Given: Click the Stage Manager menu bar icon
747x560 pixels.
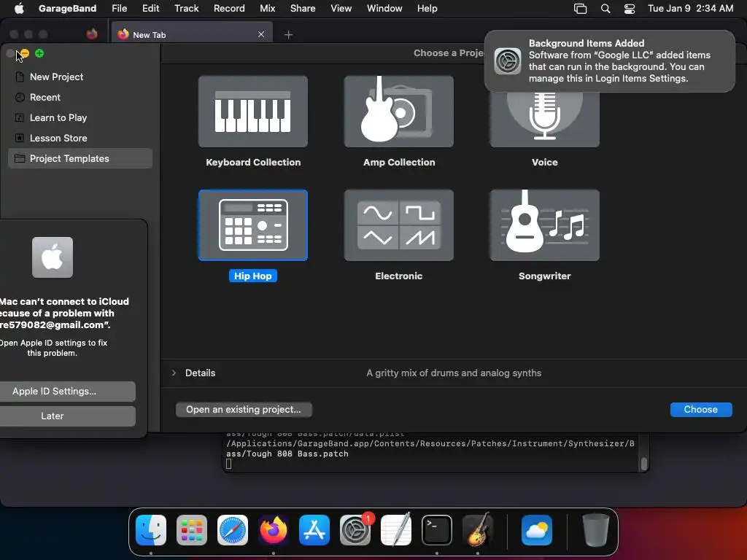Looking at the screenshot, I should (580, 9).
